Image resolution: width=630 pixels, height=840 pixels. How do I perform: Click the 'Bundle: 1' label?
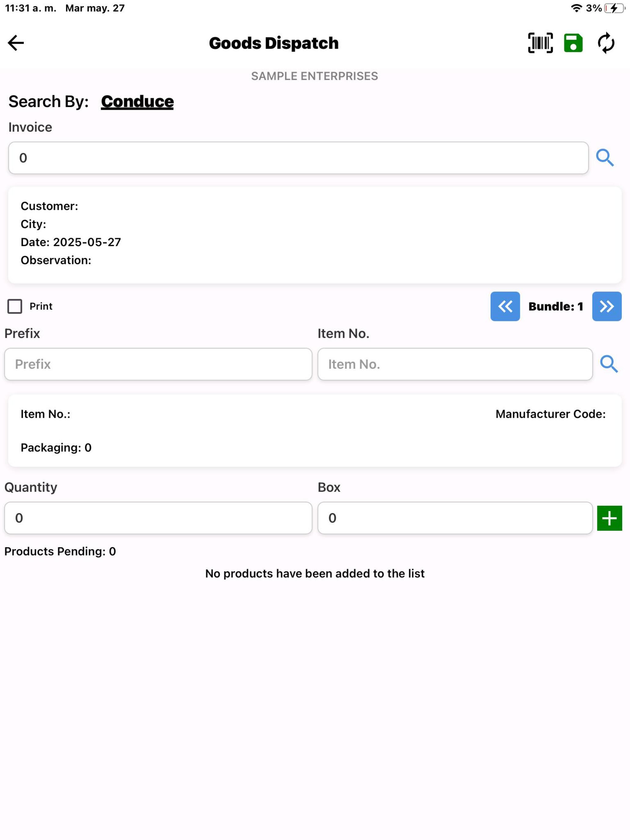[x=556, y=306]
